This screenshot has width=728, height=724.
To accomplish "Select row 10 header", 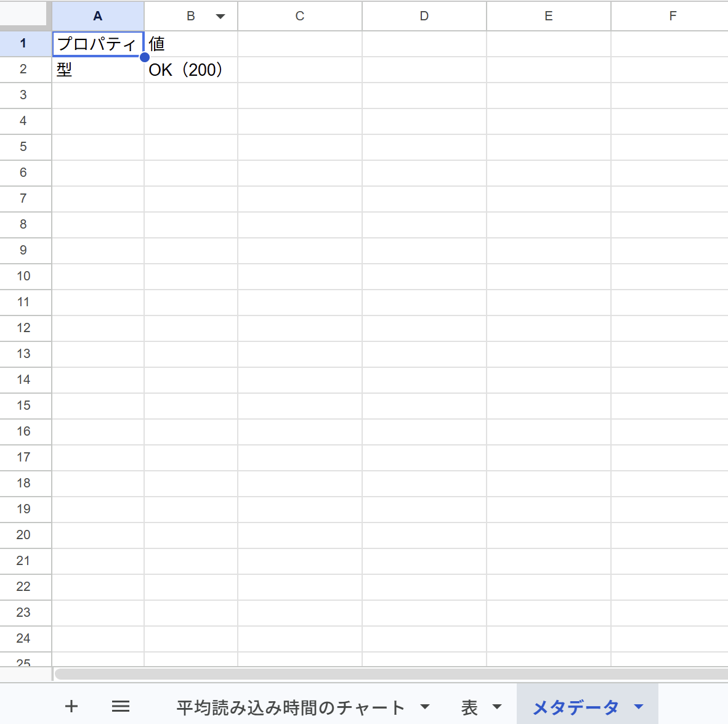I will coord(23,276).
